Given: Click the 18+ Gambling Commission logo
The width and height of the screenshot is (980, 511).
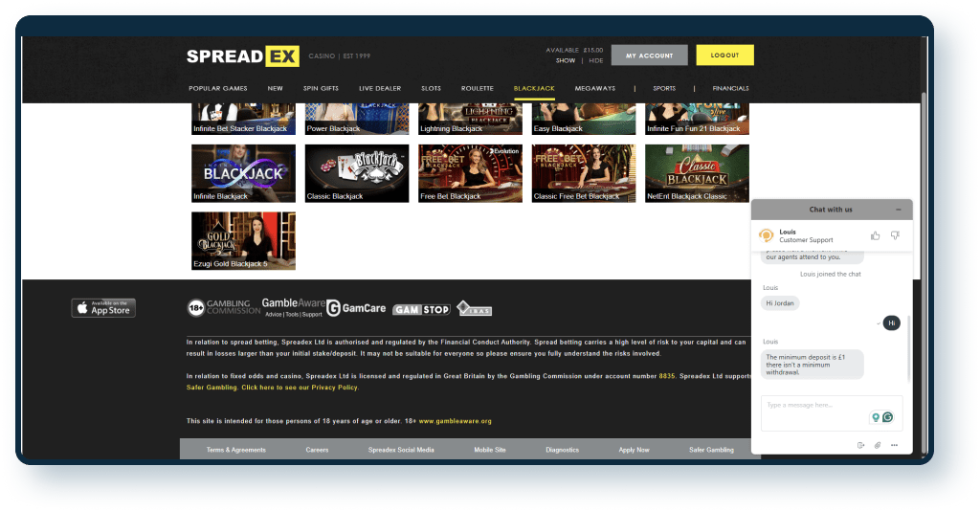Looking at the screenshot, I should tap(224, 307).
